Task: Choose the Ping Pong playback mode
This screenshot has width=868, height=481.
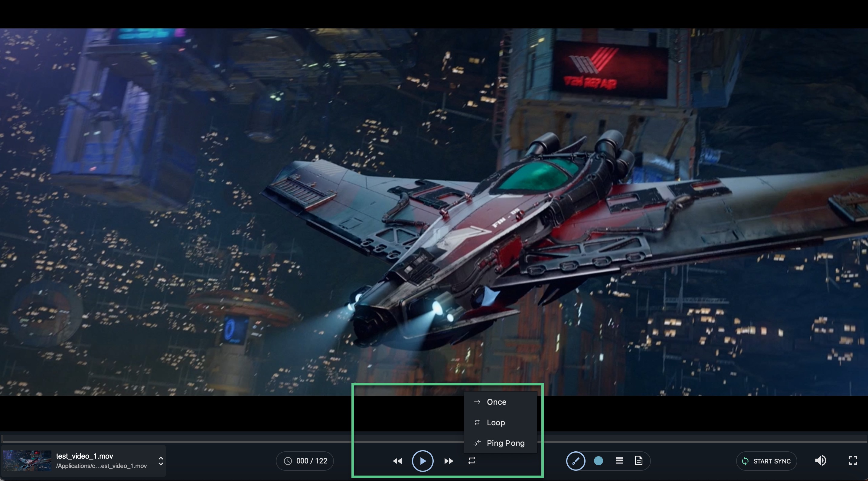Action: pyautogui.click(x=500, y=443)
